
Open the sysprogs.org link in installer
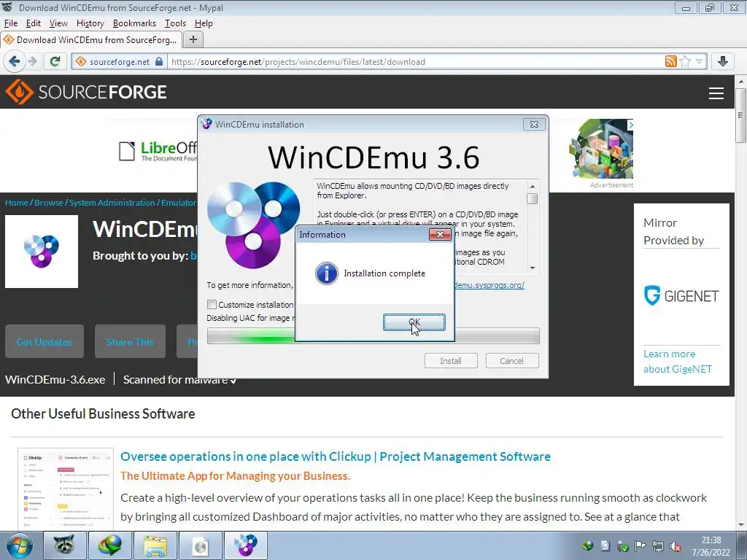pos(489,285)
